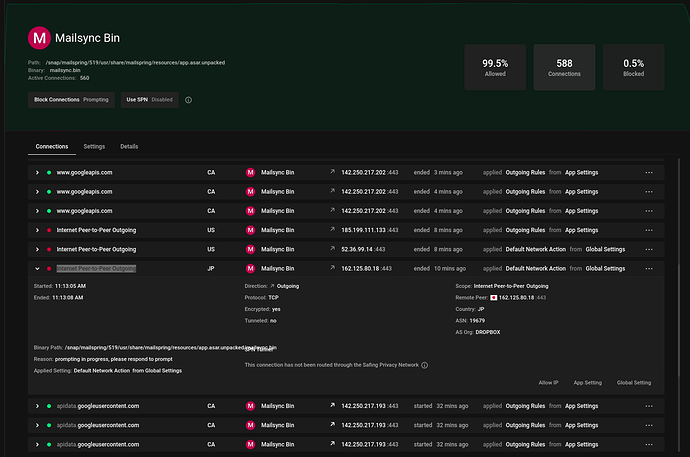This screenshot has width=690, height=457.
Task: Click the 99.5% Allowed stat card
Action: pos(495,67)
